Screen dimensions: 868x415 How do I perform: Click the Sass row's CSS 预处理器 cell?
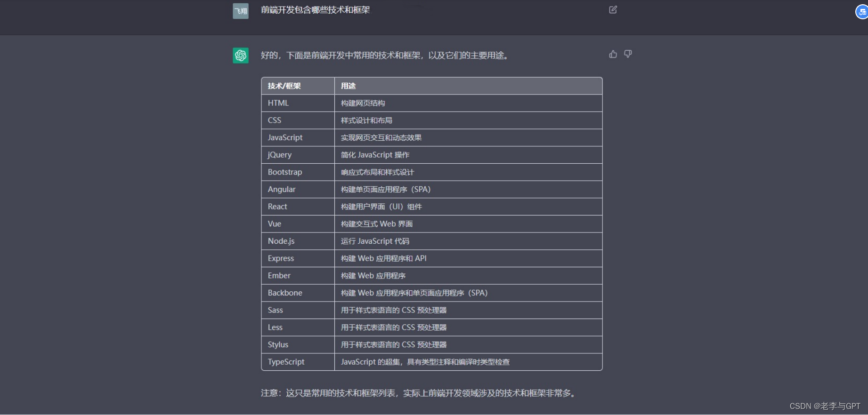point(469,310)
